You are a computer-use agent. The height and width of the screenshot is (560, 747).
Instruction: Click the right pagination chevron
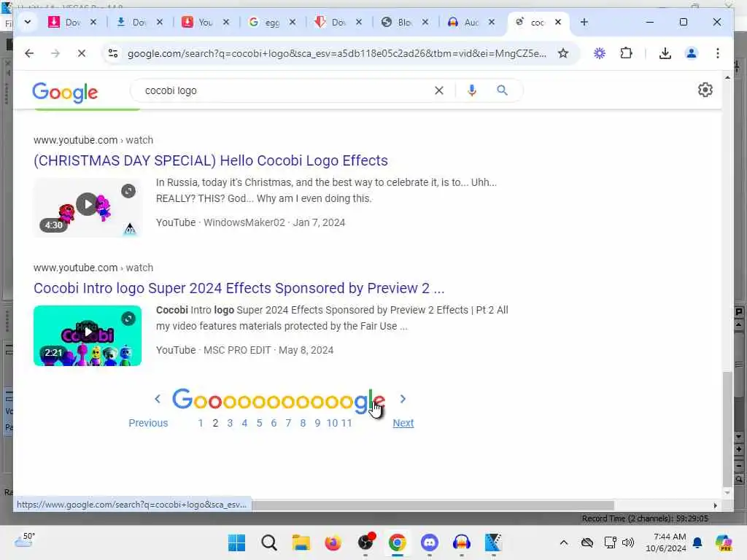(x=403, y=399)
